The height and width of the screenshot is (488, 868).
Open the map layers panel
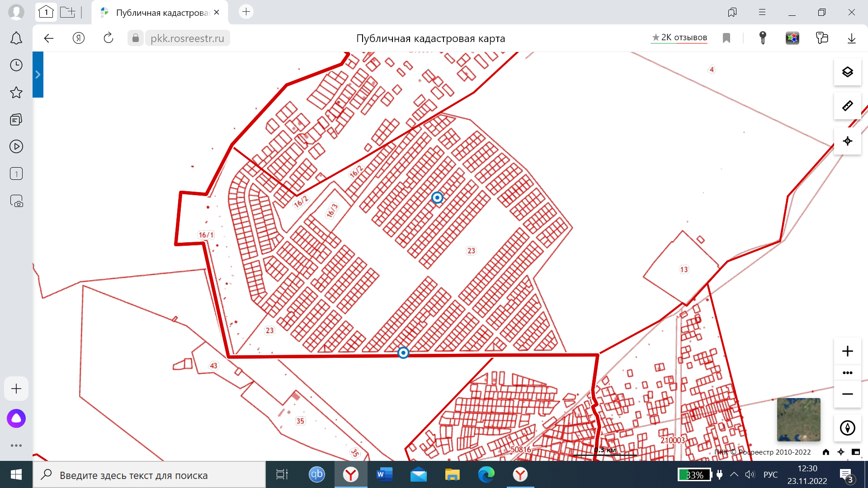(x=847, y=72)
